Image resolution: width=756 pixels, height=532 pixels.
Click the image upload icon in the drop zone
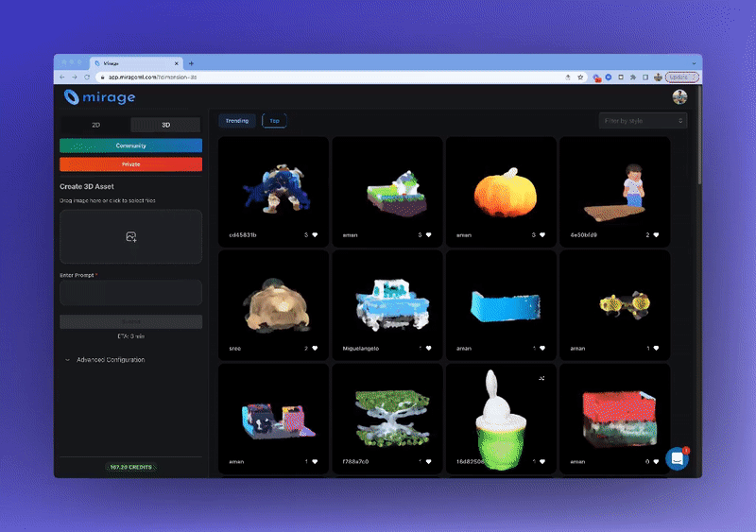click(x=131, y=237)
